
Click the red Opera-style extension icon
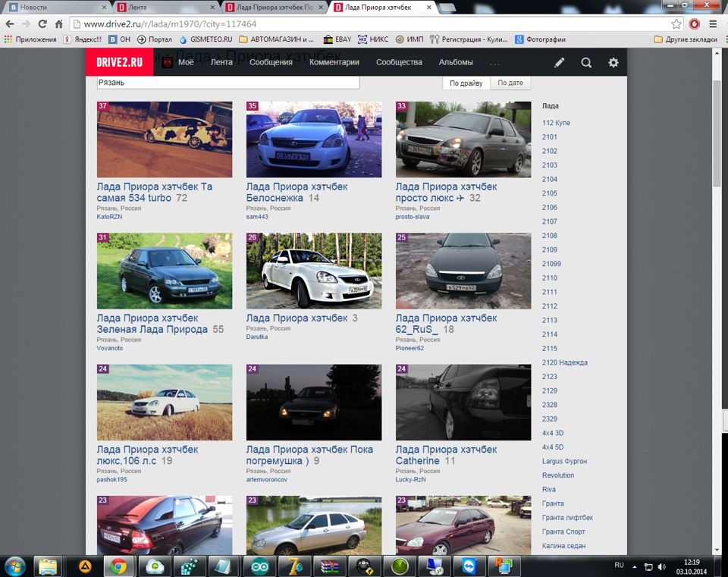(x=695, y=24)
